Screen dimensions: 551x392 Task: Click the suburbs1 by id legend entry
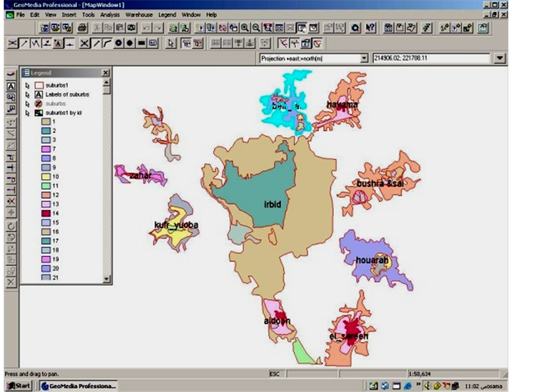(x=64, y=113)
